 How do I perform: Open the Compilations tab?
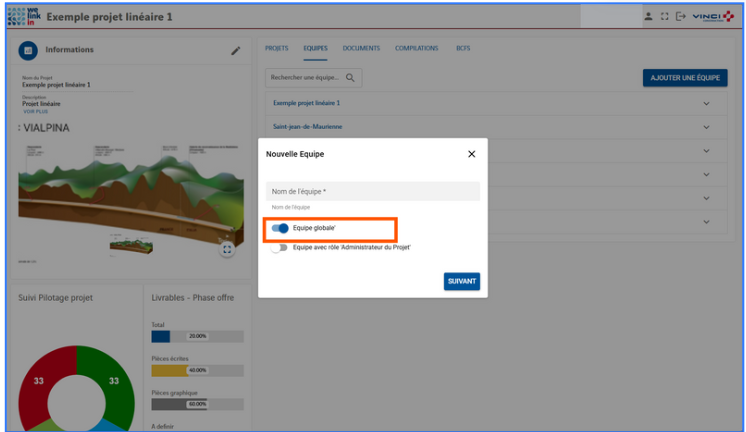click(416, 48)
